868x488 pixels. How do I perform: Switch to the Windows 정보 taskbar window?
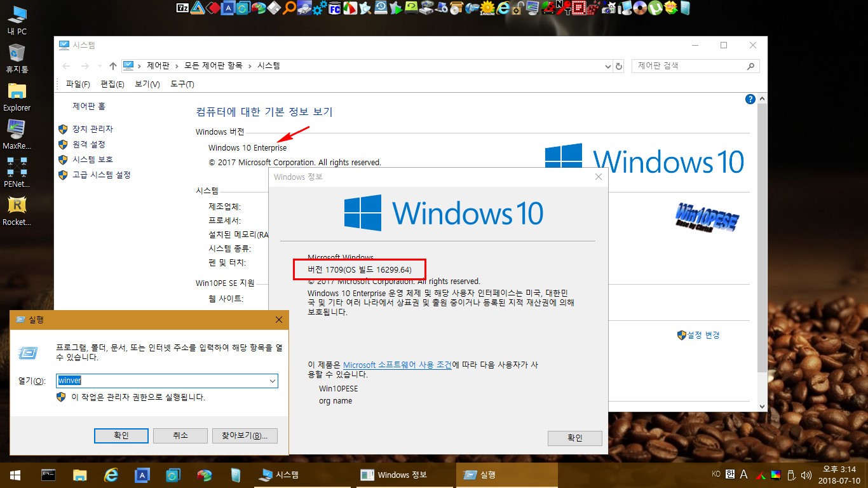(x=405, y=475)
